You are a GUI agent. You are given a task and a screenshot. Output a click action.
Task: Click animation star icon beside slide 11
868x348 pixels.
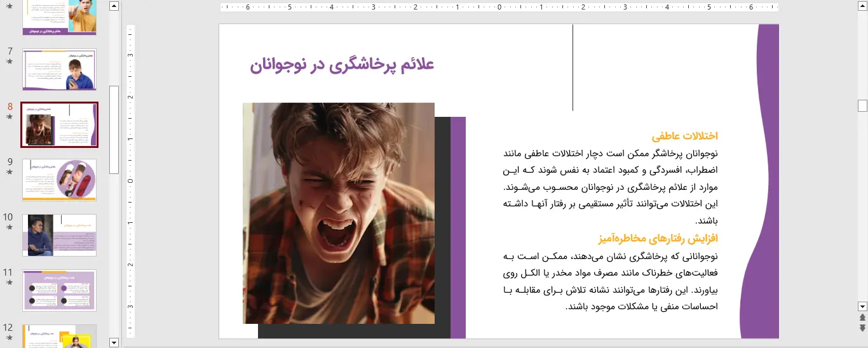click(10, 283)
